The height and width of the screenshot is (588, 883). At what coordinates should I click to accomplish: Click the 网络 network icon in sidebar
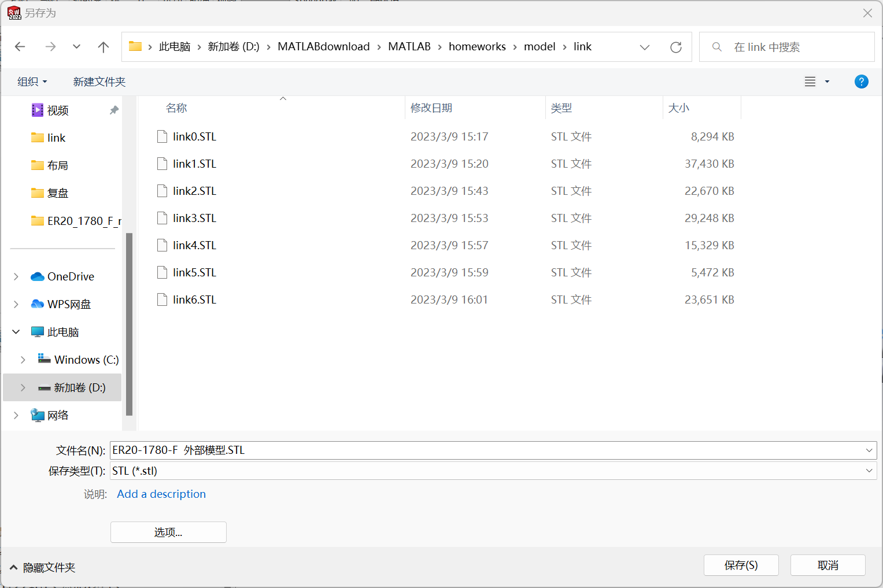pyautogui.click(x=36, y=415)
